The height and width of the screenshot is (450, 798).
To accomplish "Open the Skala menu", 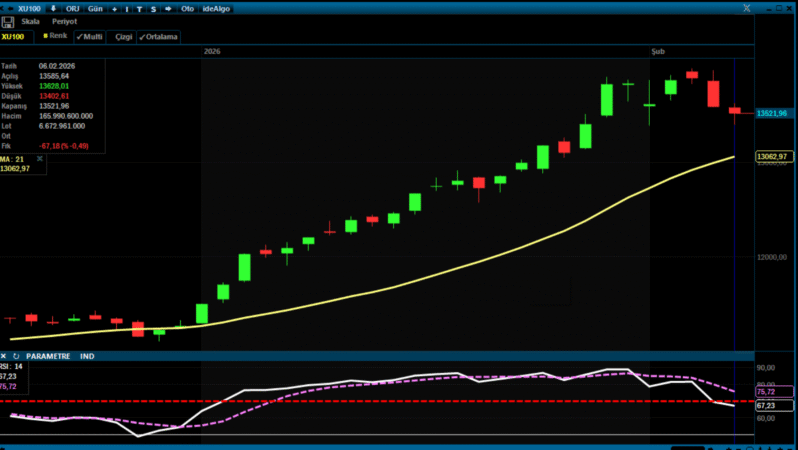I will [31, 21].
